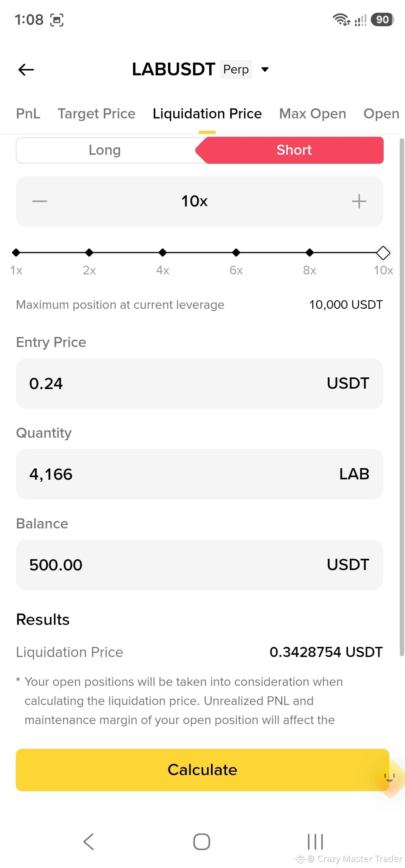
Task: Tap the yellow Calculate button
Action: click(x=202, y=770)
